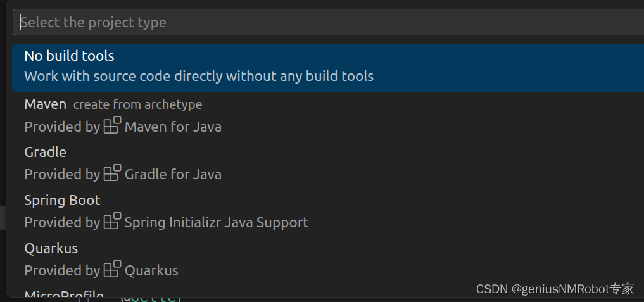The height and width of the screenshot is (302, 644).
Task: Click 'Maven for Java' provider text
Action: click(x=173, y=127)
